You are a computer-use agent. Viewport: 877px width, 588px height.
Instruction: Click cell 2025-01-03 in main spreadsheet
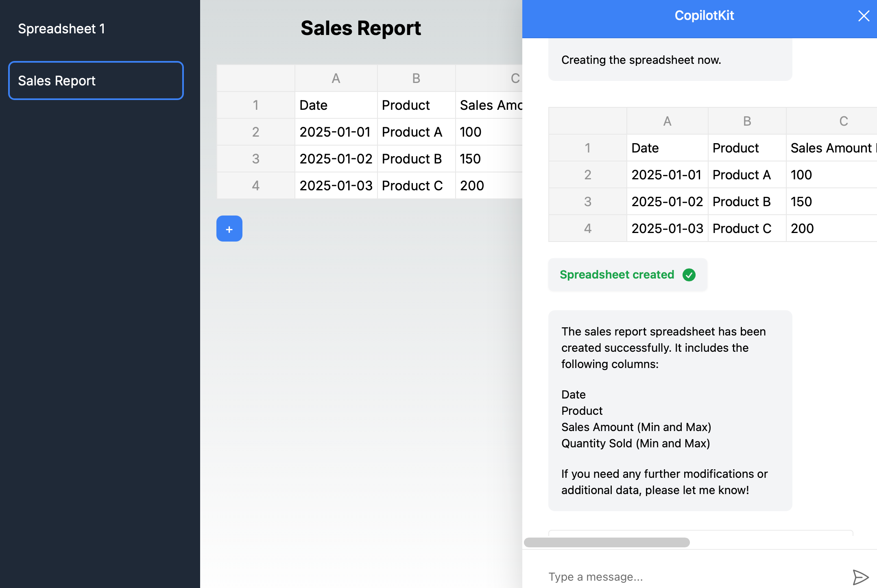pyautogui.click(x=336, y=185)
